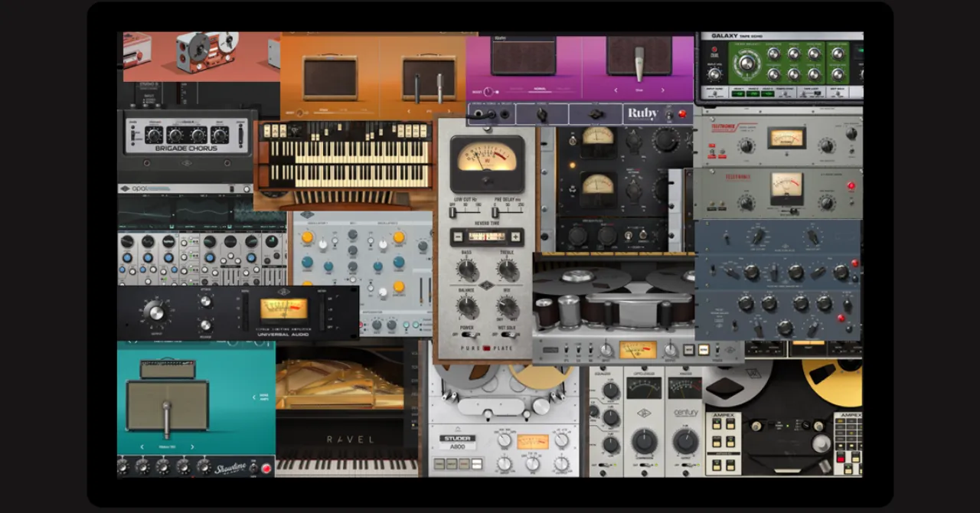Click the Pure Plate Treble knob
Screen dimensions: 980x513
pos(507,270)
